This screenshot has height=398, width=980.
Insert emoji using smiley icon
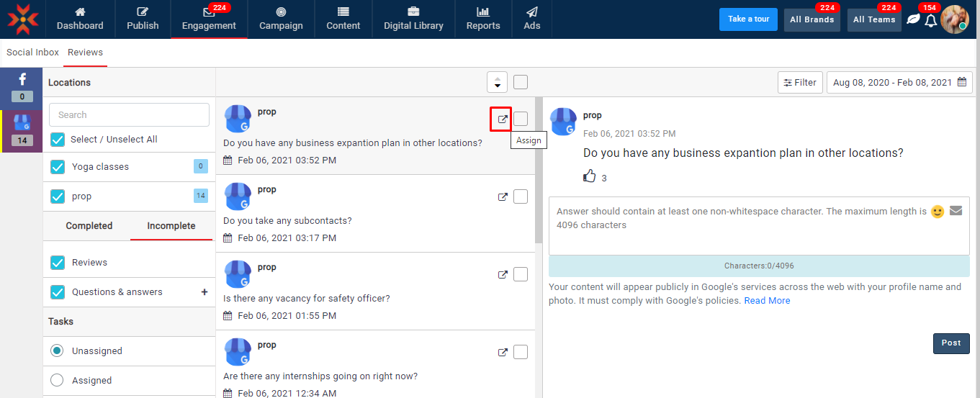[x=937, y=212]
